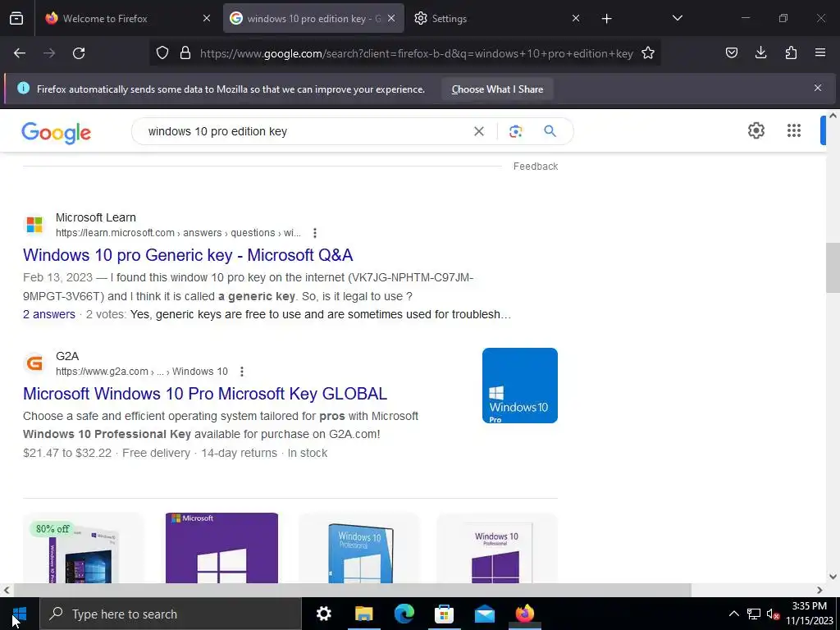Open the Windows Start menu
Viewport: 840px width, 630px height.
[20, 614]
